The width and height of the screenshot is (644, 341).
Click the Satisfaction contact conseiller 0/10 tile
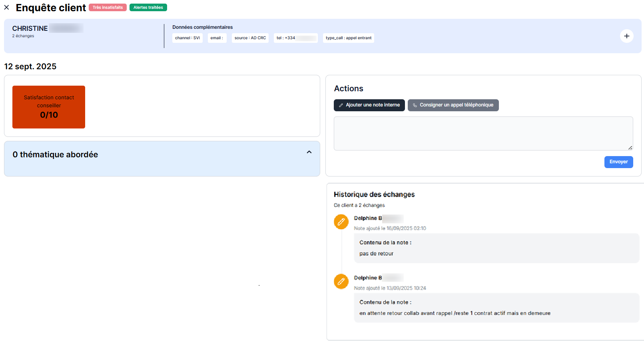49,107
